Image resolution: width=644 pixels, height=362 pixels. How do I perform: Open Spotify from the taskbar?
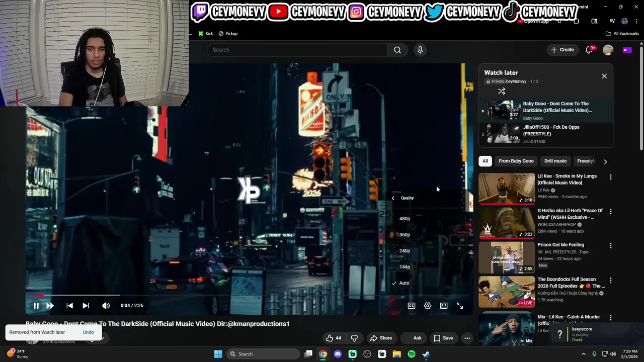411,354
